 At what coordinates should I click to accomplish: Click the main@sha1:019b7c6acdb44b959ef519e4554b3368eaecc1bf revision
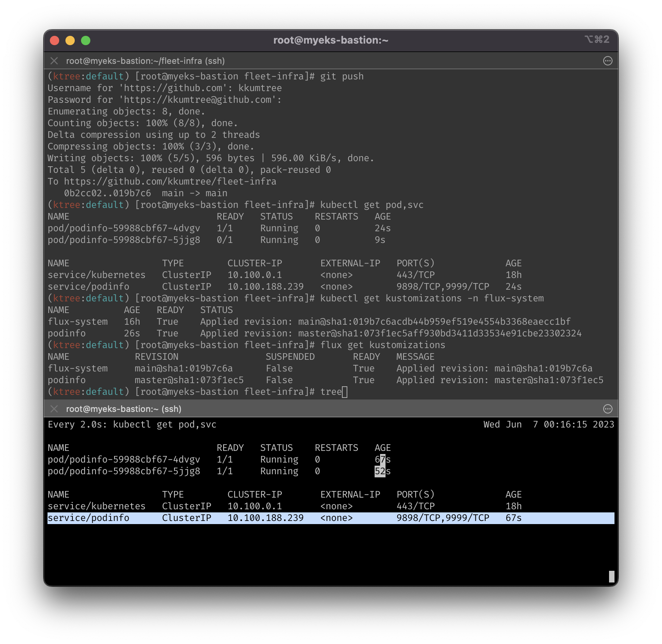click(434, 322)
